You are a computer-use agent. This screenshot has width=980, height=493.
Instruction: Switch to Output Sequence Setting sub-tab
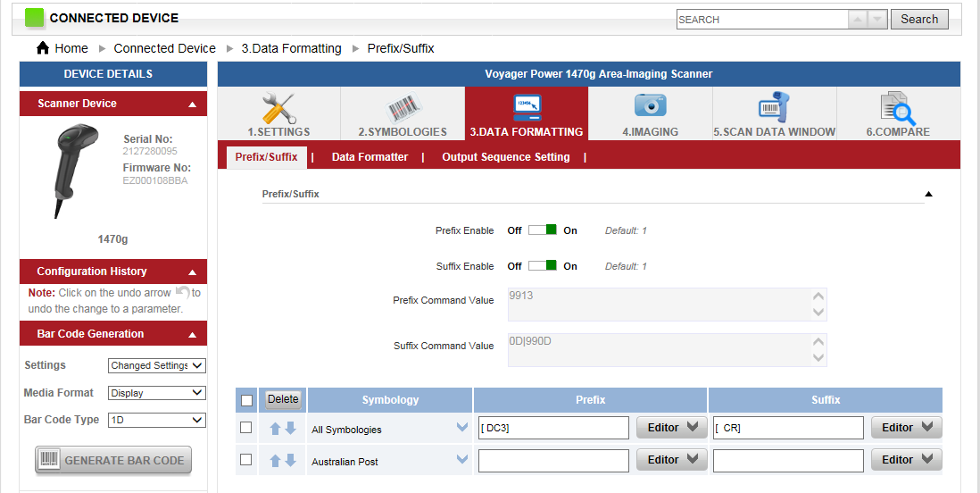tap(506, 157)
